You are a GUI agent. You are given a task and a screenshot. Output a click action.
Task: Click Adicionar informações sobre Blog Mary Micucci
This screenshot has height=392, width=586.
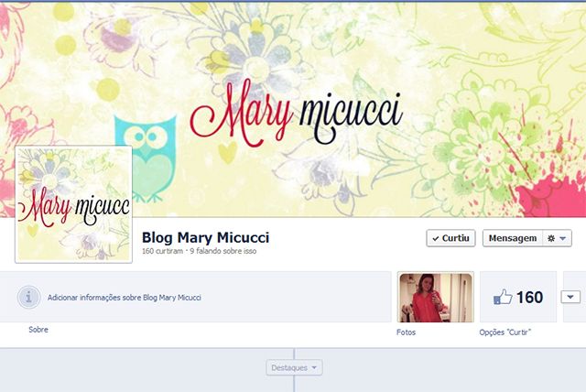[x=125, y=298]
